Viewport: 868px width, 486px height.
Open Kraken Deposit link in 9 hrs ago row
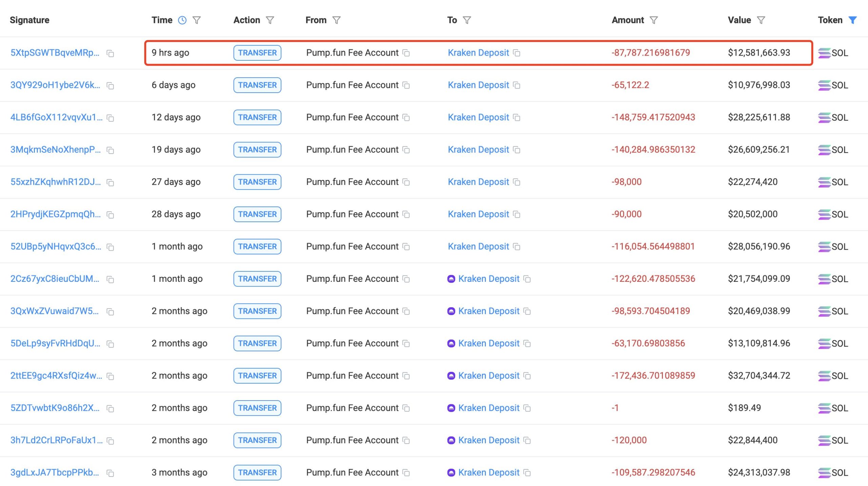coord(478,53)
